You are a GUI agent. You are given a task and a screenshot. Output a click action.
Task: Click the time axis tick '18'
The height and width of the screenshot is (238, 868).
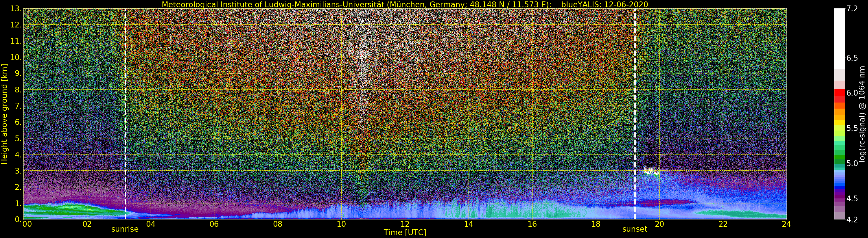596,224
